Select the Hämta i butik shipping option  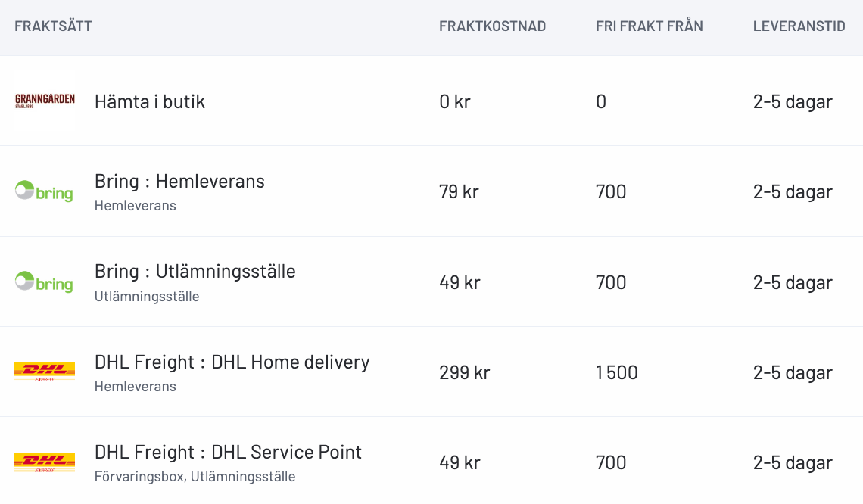150,101
